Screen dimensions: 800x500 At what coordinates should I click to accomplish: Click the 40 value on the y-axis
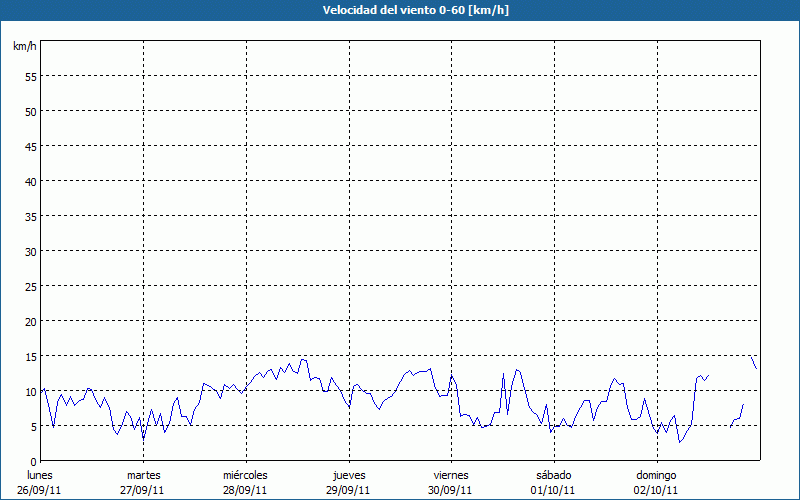point(31,181)
